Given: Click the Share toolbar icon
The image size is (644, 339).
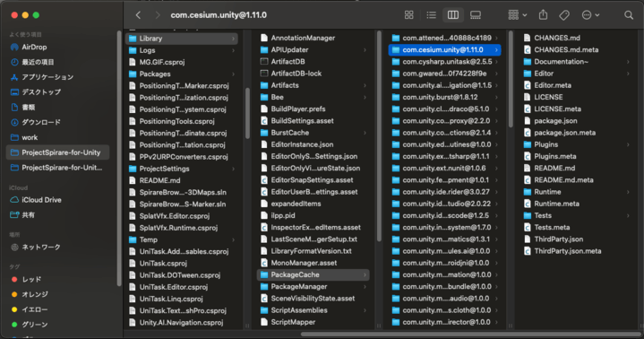Looking at the screenshot, I should [x=543, y=15].
